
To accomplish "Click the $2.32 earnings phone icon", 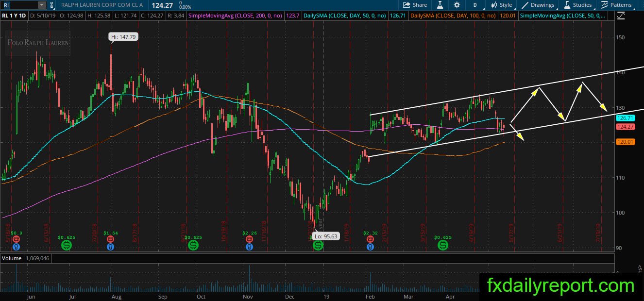I will (370, 239).
